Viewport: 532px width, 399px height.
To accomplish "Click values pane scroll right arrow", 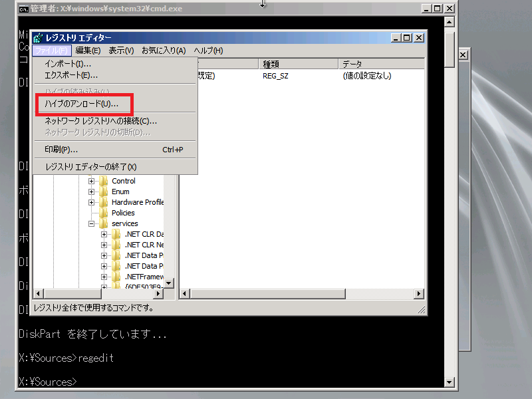I will pos(419,294).
